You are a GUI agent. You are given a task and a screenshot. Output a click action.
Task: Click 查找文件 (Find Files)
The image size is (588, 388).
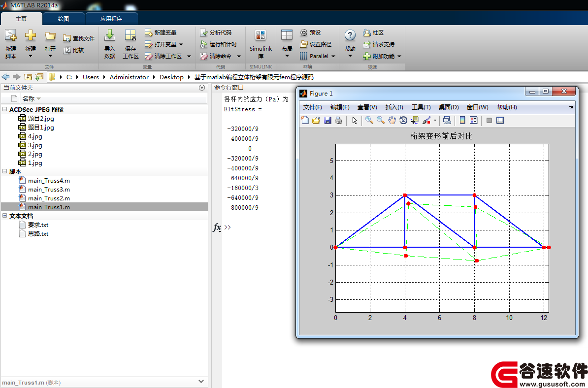(x=79, y=38)
